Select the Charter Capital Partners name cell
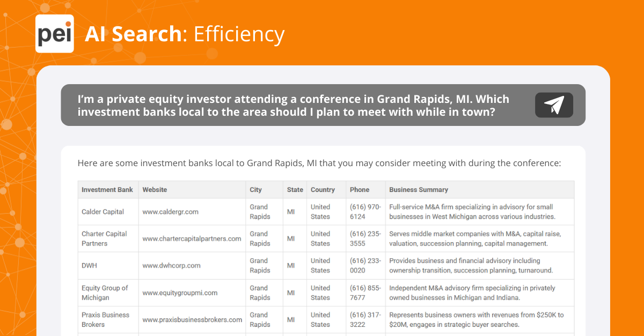The height and width of the screenshot is (336, 644). tap(108, 238)
